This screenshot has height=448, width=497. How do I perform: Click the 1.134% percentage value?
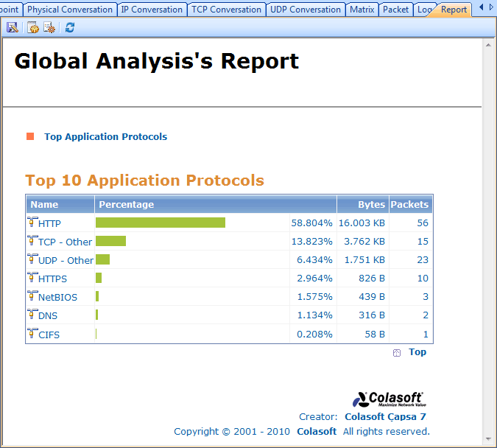[x=314, y=315]
